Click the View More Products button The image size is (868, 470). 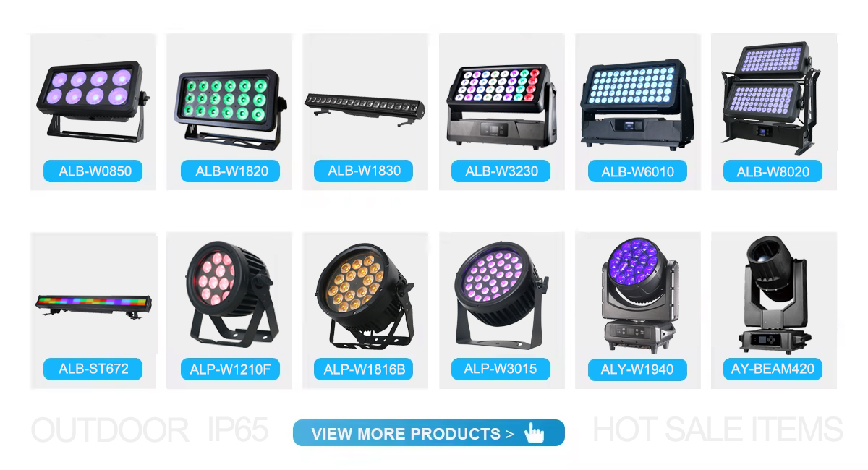(x=428, y=433)
